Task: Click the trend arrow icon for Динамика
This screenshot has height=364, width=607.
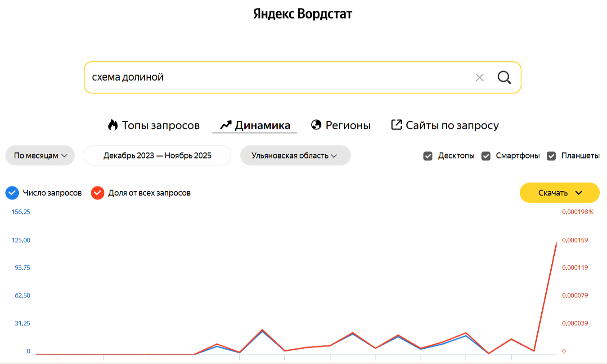Action: 225,125
